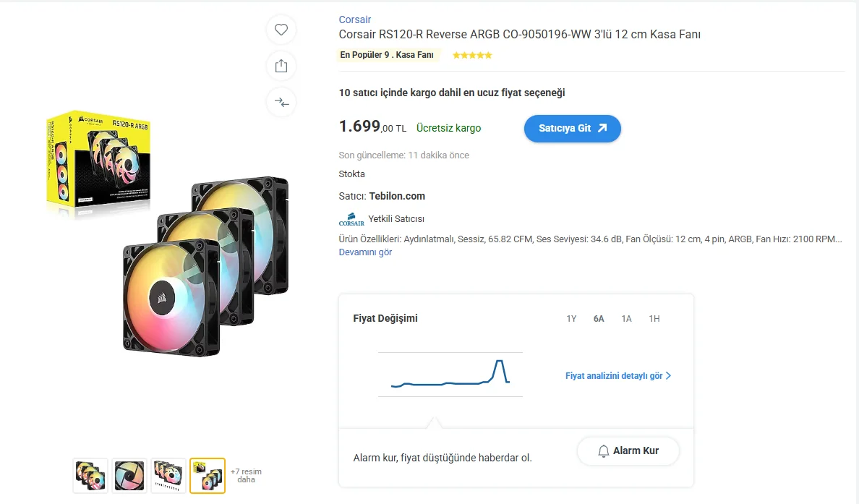The width and height of the screenshot is (859, 504).
Task: Click the Corsair authorized seller logo
Action: click(351, 219)
